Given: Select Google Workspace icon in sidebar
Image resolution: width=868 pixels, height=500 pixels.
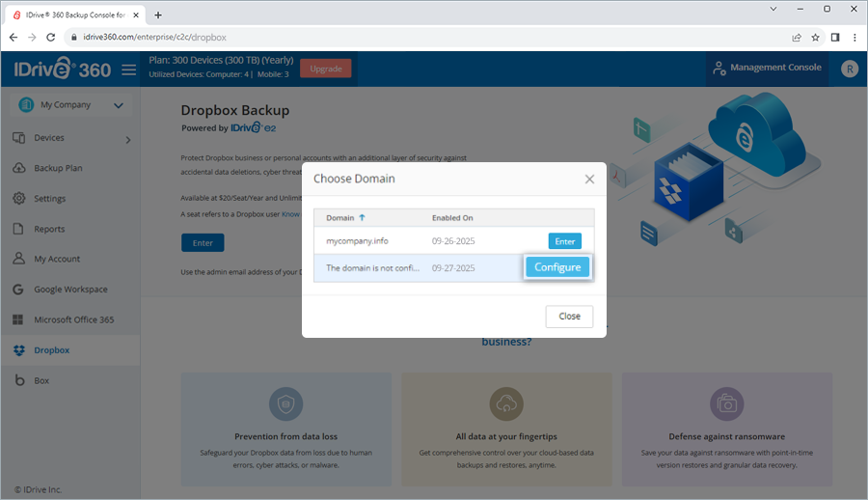Looking at the screenshot, I should coord(18,290).
